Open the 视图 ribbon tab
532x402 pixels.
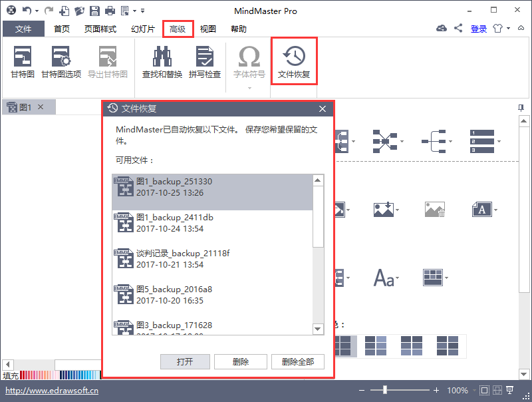click(208, 29)
